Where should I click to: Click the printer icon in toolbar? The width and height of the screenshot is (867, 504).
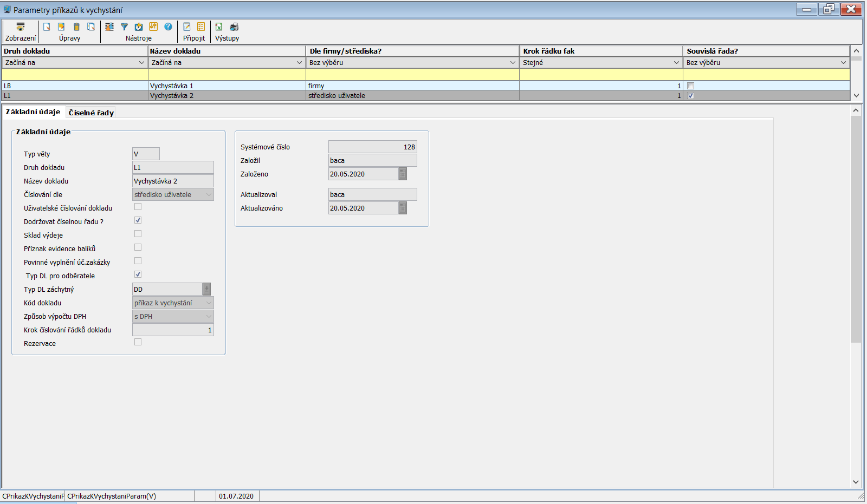234,27
